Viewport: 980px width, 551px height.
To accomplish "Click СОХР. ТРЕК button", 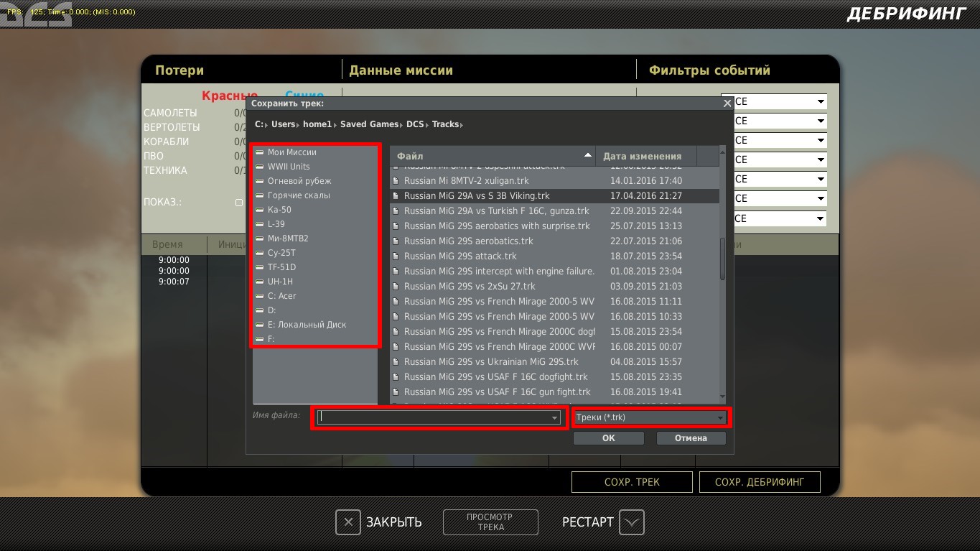I will click(x=632, y=482).
